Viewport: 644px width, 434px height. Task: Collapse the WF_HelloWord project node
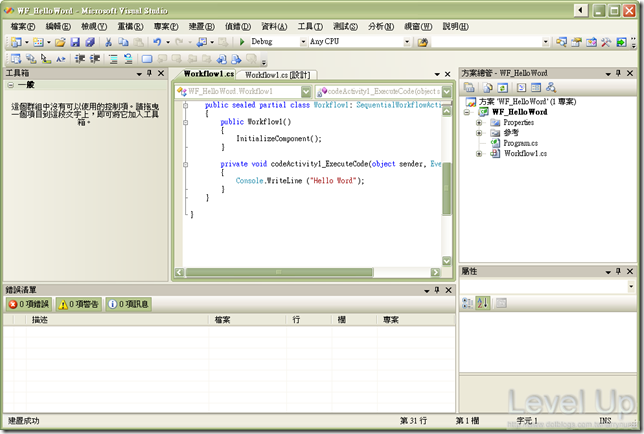pyautogui.click(x=467, y=112)
